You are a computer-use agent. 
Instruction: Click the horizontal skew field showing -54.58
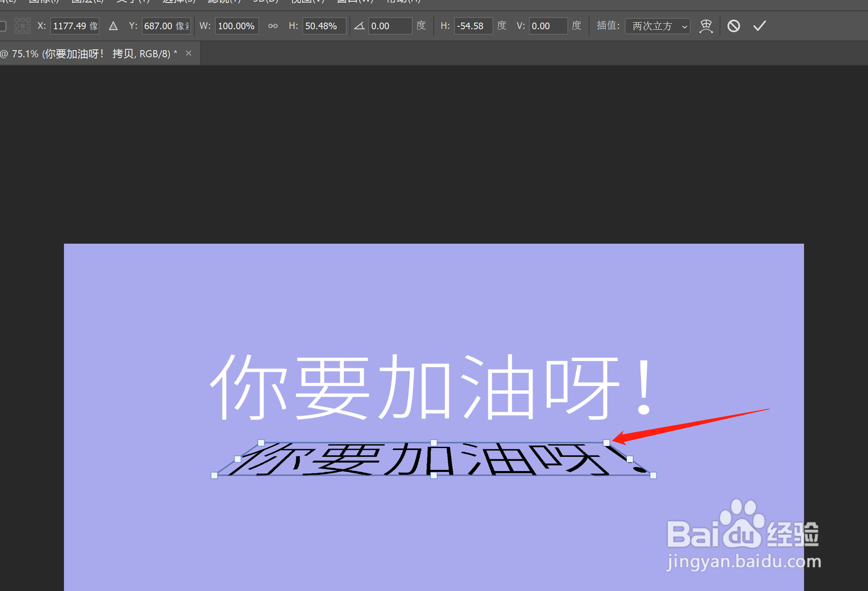tap(473, 26)
